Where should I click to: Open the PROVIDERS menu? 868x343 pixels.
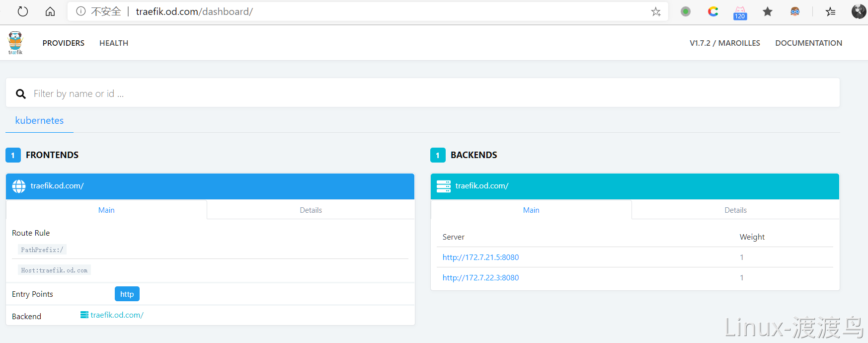64,43
